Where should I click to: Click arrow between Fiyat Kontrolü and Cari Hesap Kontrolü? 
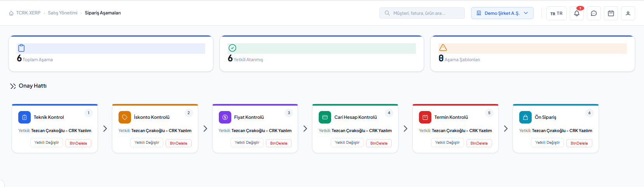point(305,129)
